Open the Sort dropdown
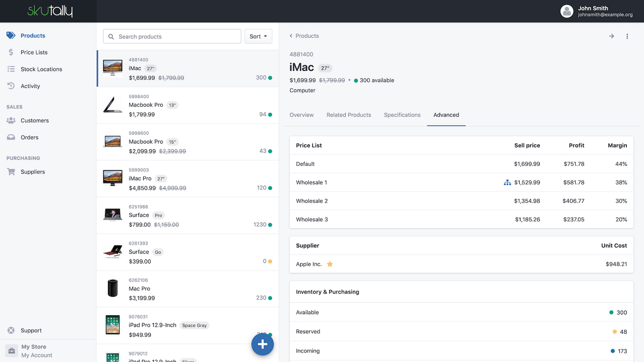 pyautogui.click(x=258, y=36)
